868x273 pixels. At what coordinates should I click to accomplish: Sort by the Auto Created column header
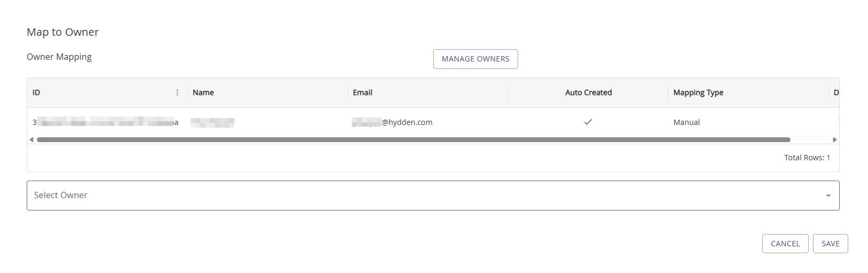[x=588, y=92]
